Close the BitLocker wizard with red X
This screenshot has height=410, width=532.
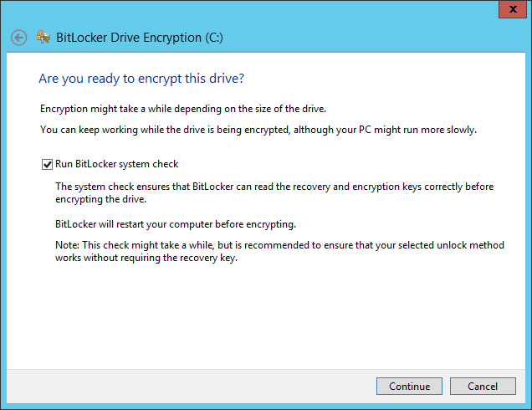513,9
